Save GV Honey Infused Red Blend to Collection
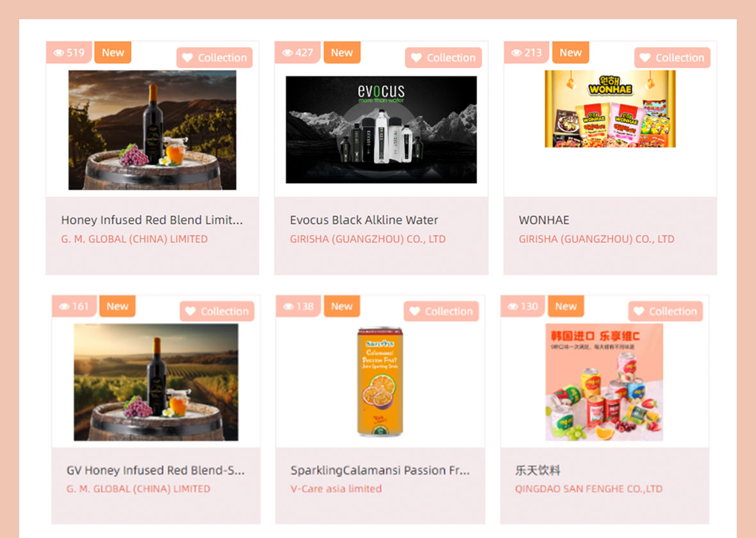 (217, 311)
